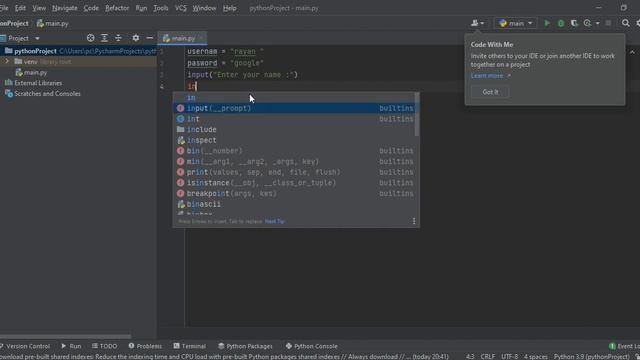The width and height of the screenshot is (640, 360).
Task: Click the 4 spaces indent setting
Action: click(536, 356)
